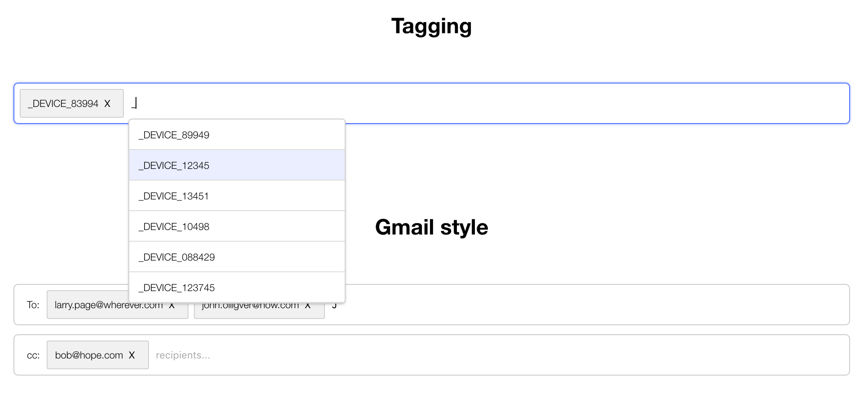Choose _DEVICE_123745 at the list bottom
The width and height of the screenshot is (868, 416).
(176, 287)
